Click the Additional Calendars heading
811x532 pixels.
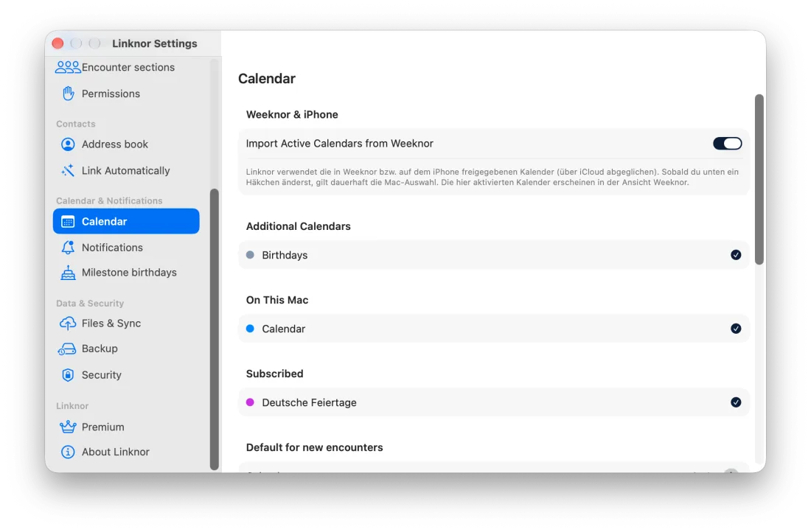click(299, 226)
